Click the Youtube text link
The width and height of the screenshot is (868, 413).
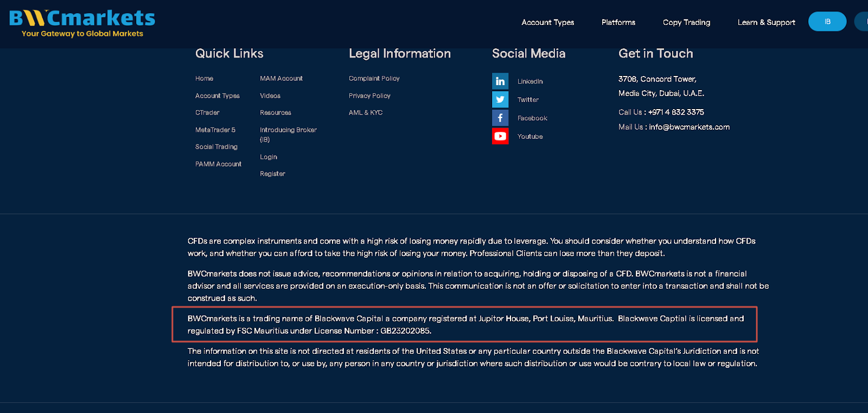pyautogui.click(x=530, y=137)
